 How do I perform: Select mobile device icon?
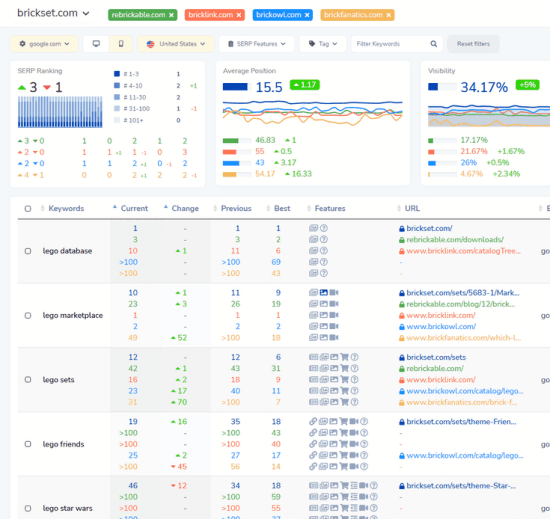pyautogui.click(x=121, y=44)
